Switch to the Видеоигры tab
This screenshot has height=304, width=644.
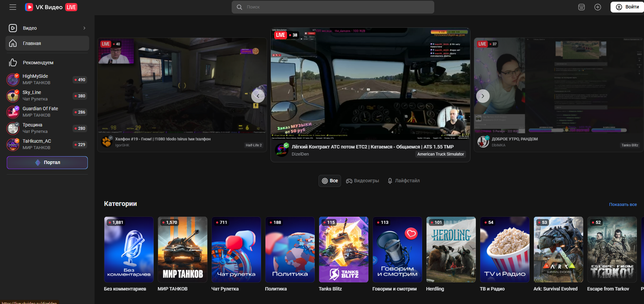362,181
